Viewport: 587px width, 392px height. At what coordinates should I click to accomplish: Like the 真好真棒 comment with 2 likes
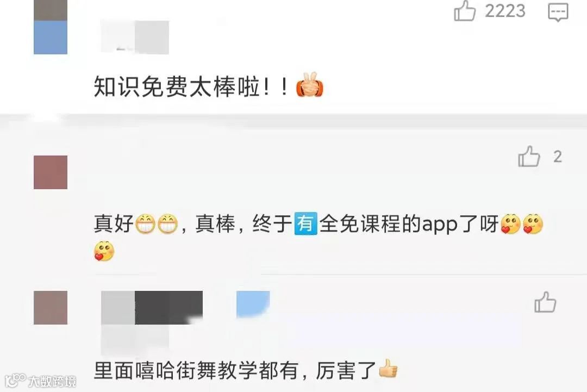pyautogui.click(x=529, y=156)
